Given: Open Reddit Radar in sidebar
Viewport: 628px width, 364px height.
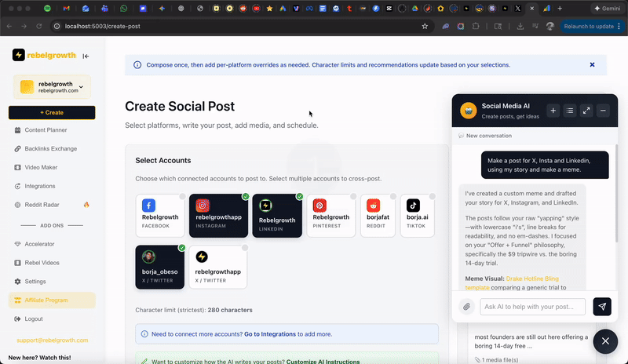Looking at the screenshot, I should [42, 205].
